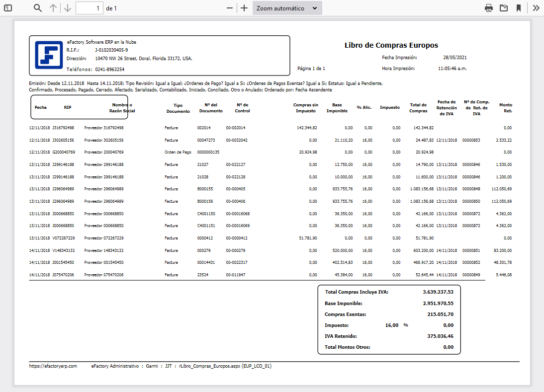544x392 pixels.
Task: Expand the tools menu double chevron
Action: click(x=536, y=8)
